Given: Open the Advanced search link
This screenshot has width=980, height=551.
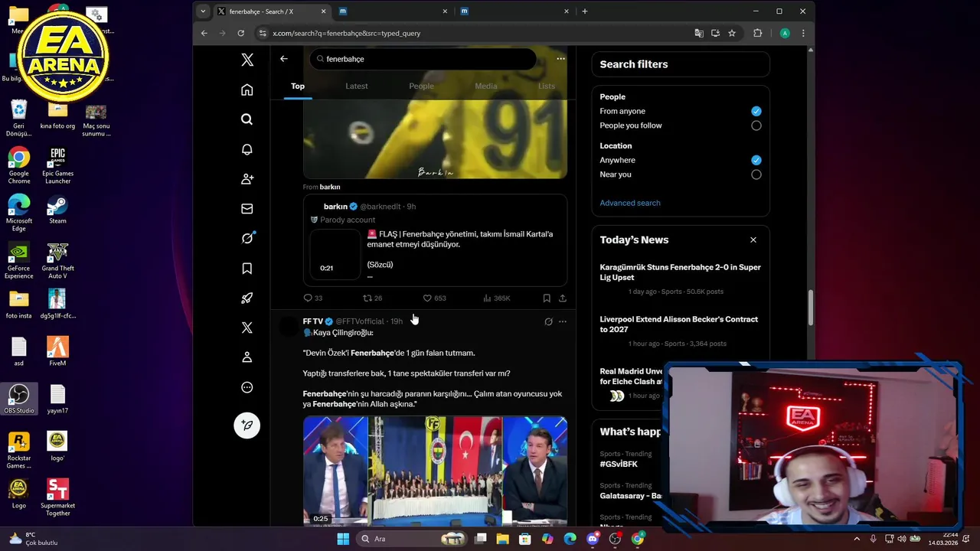Looking at the screenshot, I should coord(630,203).
